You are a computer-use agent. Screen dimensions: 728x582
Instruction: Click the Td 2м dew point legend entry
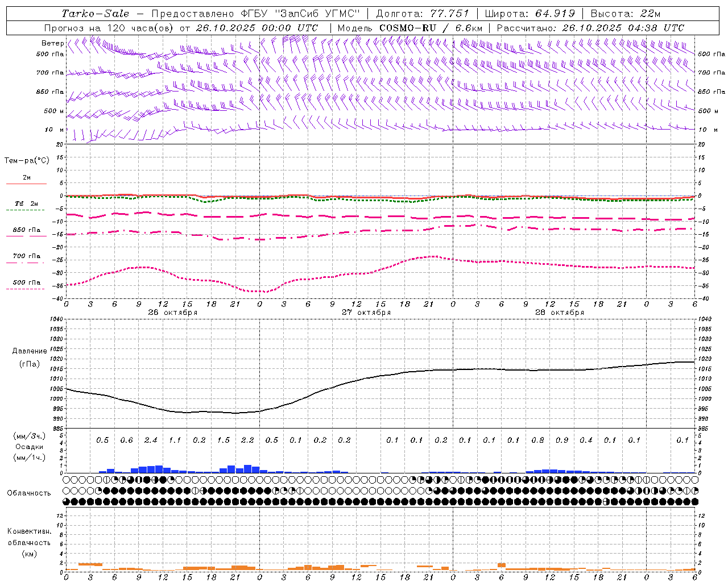27,203
